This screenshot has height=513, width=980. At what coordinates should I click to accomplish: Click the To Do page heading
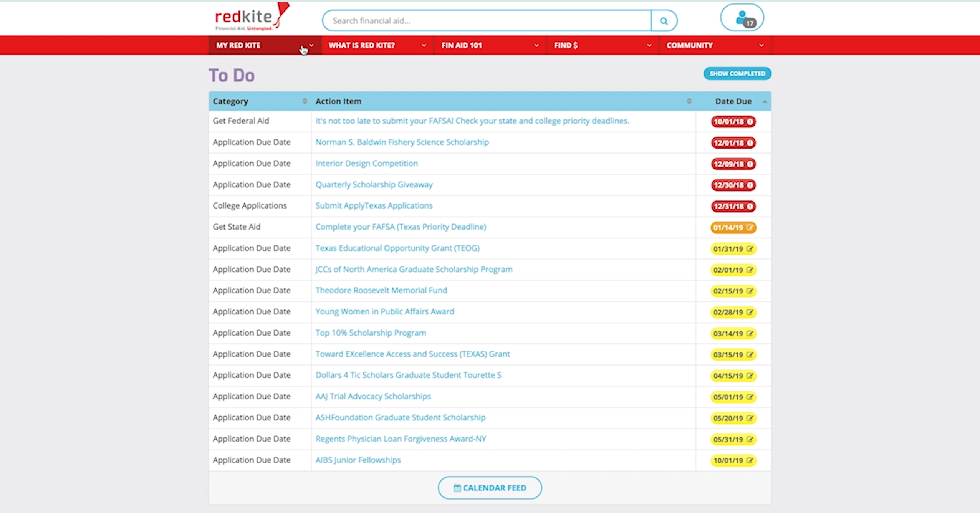pos(232,75)
